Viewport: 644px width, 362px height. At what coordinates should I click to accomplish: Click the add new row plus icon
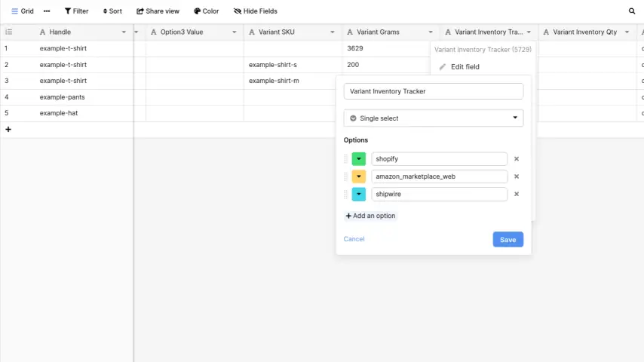tap(8, 130)
